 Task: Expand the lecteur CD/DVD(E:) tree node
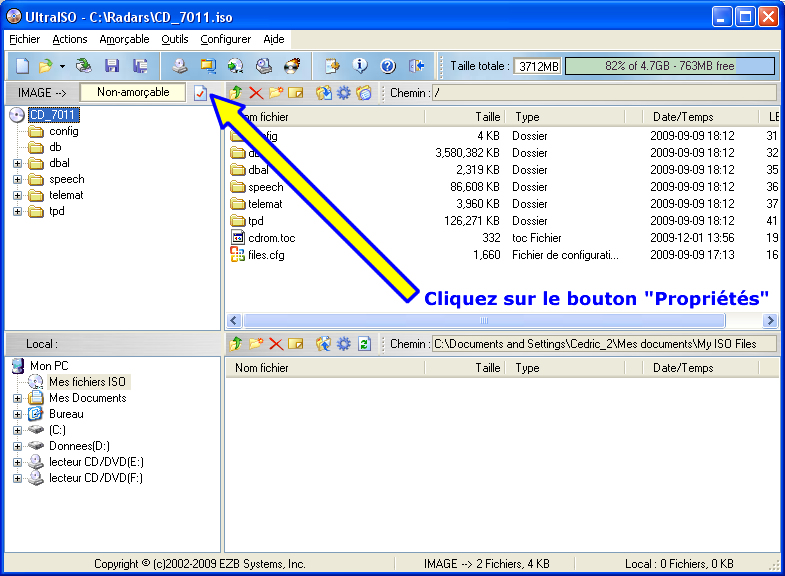[x=17, y=462]
